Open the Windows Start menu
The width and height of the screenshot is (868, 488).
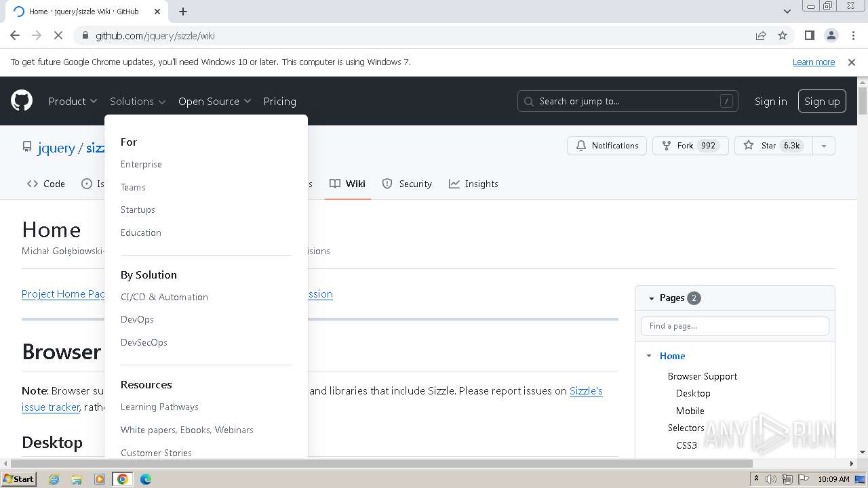click(x=18, y=479)
